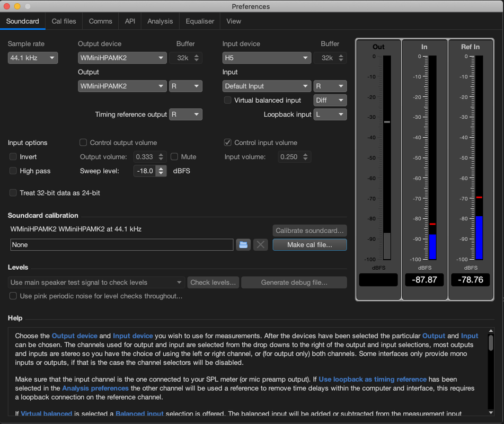The height and width of the screenshot is (424, 504).
Task: Click the Output volume 0.333 stepper
Action: 161,157
